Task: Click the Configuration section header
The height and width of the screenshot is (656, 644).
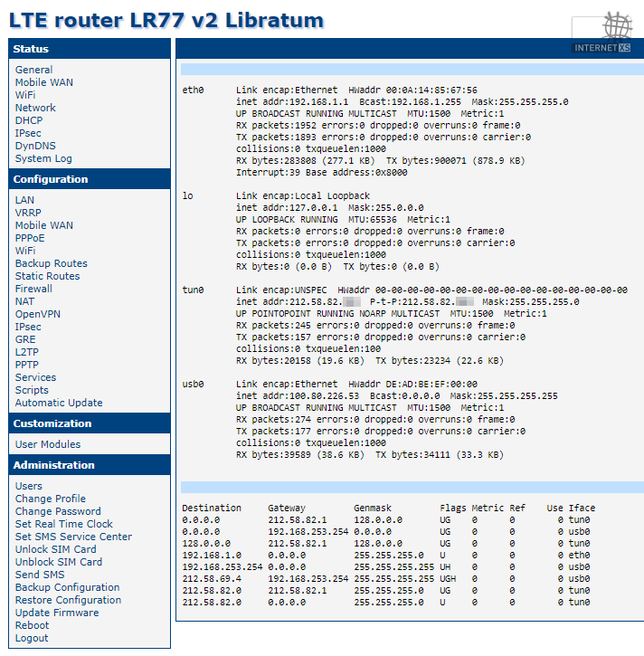Action: pyautogui.click(x=90, y=179)
